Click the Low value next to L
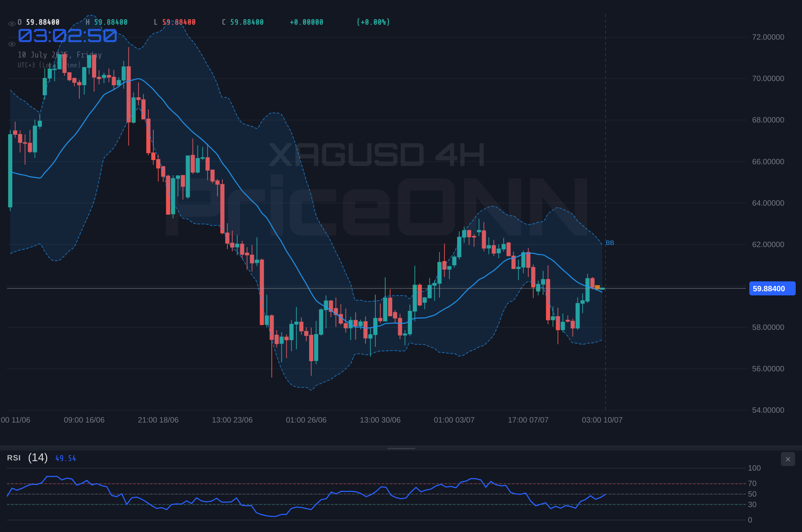The width and height of the screenshot is (802, 532). click(x=179, y=22)
